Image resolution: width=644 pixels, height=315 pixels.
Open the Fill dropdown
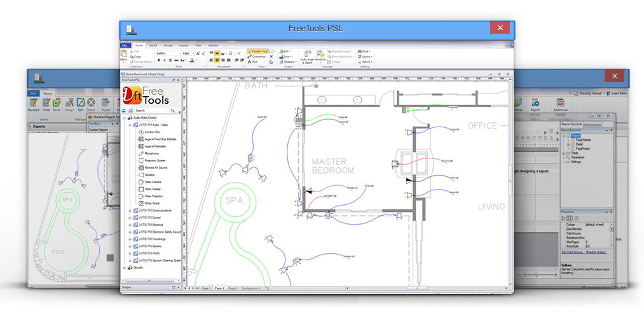coord(285,52)
